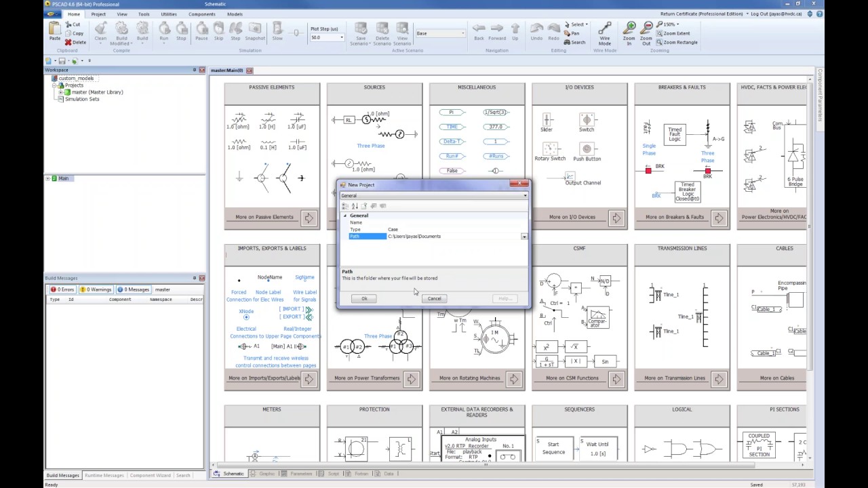Open the Components ribbon tab
Viewport: 868px width, 488px height.
coord(202,14)
